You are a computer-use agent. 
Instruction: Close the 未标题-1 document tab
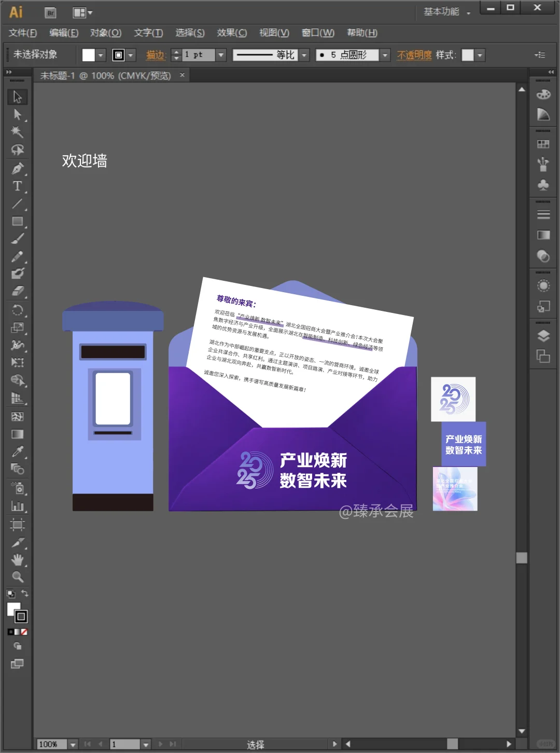pyautogui.click(x=182, y=75)
